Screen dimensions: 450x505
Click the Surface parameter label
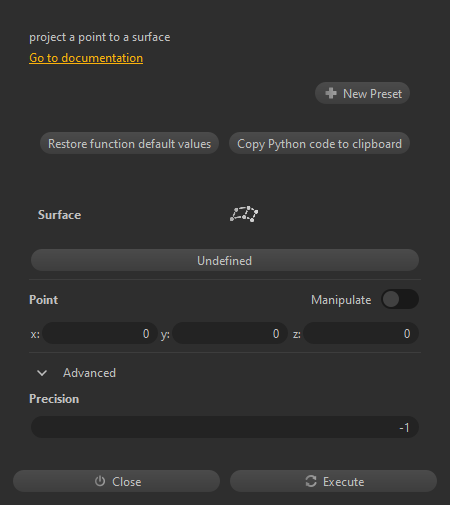pyautogui.click(x=59, y=215)
